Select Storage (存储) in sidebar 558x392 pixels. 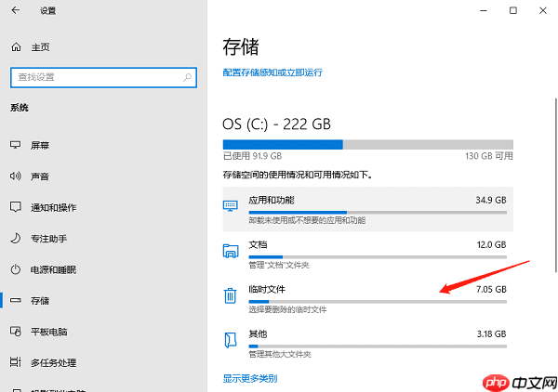point(40,301)
